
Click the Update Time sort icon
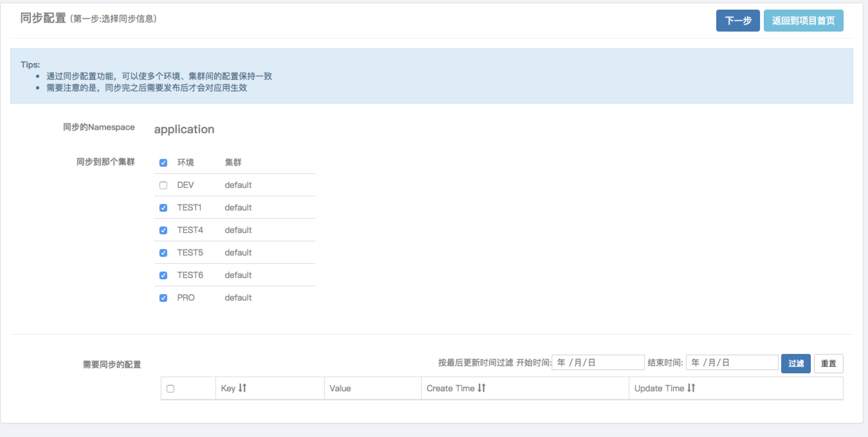691,388
